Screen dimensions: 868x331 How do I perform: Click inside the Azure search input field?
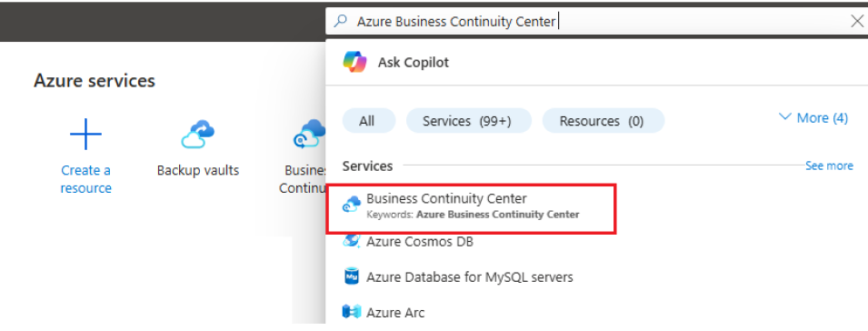pos(595,21)
